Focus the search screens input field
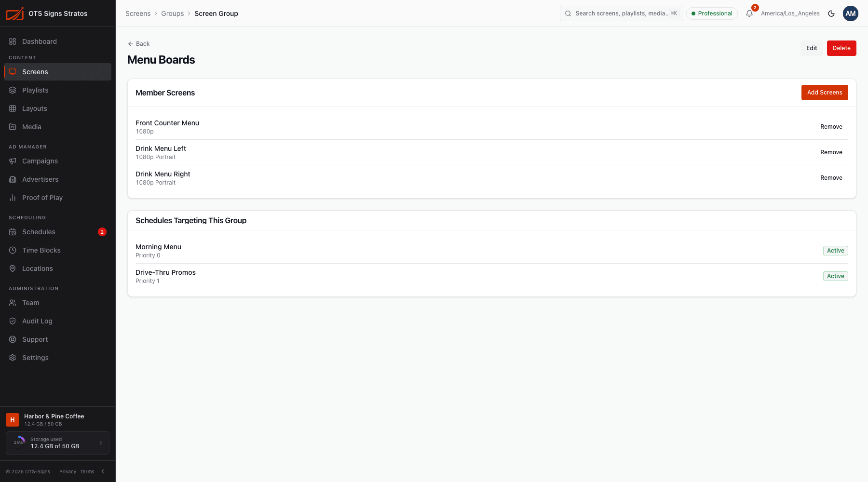The height and width of the screenshot is (482, 868). [621, 13]
